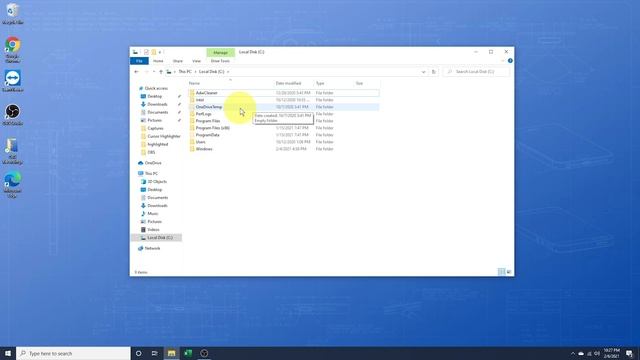The height and width of the screenshot is (360, 640).
Task: Open pinned Downloads under Quick access
Action: coord(157,104)
